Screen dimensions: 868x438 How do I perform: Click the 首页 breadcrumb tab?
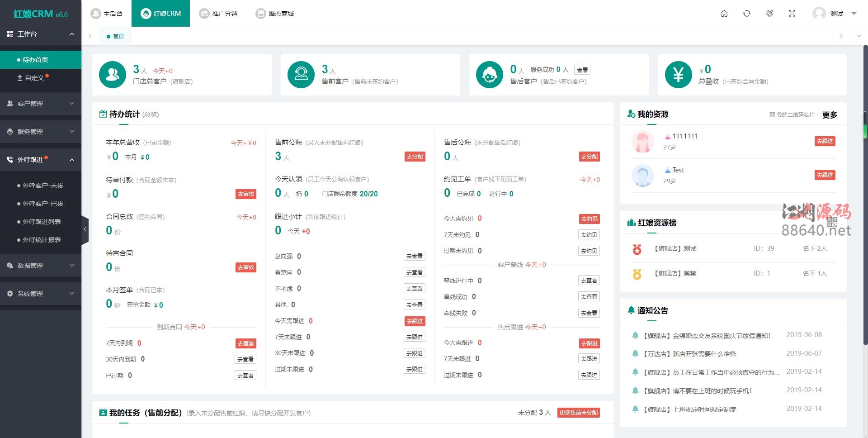[115, 36]
